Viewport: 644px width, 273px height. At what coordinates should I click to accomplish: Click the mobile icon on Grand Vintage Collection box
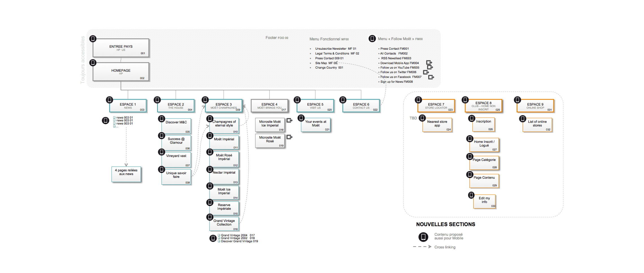(210, 217)
